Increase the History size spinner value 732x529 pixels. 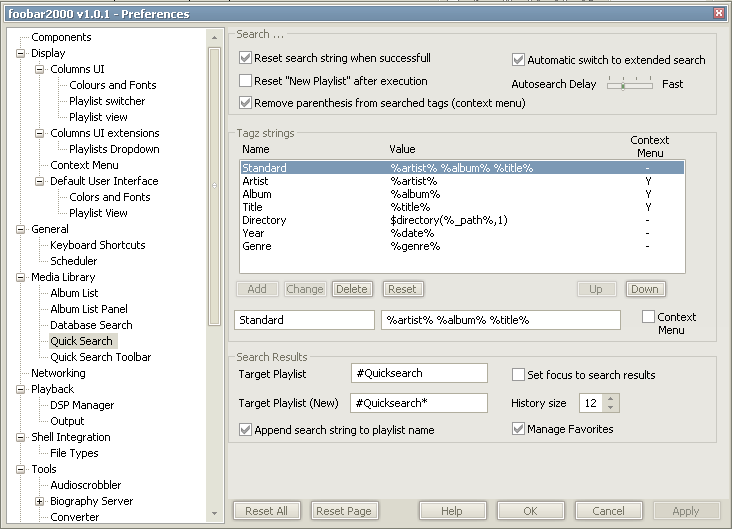(612, 398)
